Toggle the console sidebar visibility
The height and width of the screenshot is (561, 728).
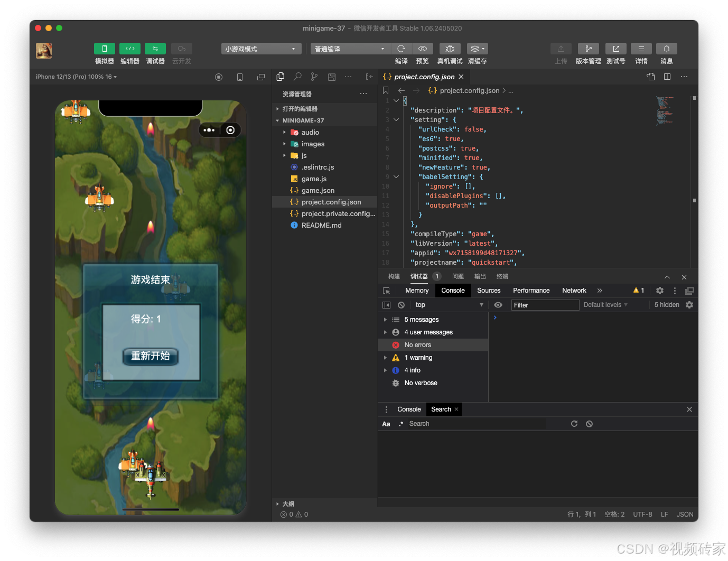[x=387, y=305]
